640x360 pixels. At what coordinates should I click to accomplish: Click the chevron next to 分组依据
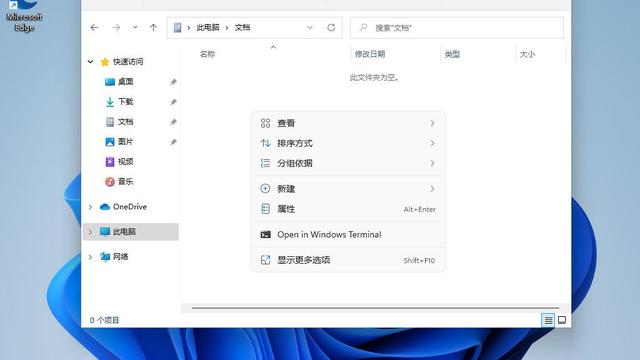[432, 163]
